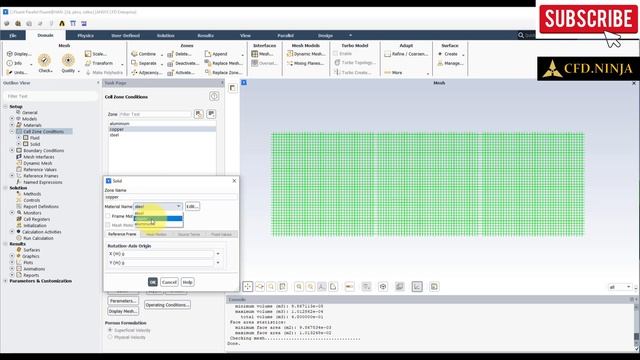Screen dimensions: 640x360
Task: Click the Operating Conditions... button
Action: click(x=167, y=305)
